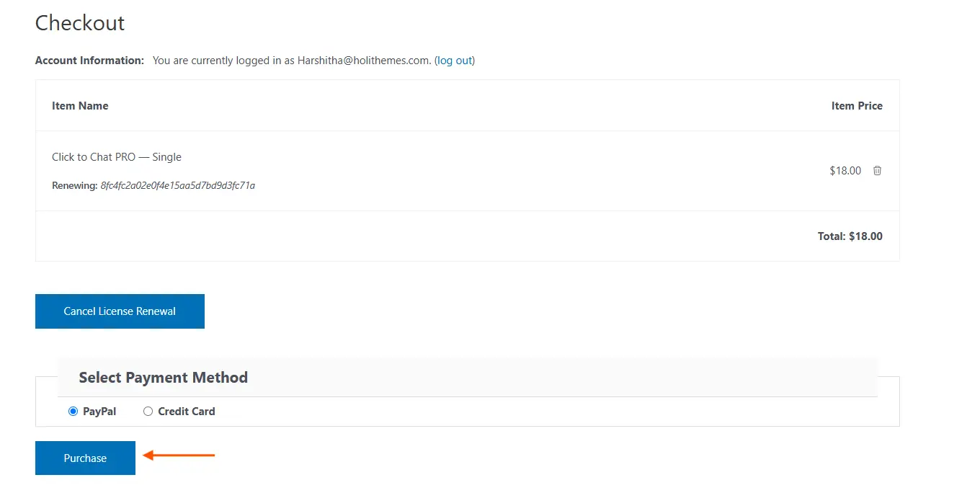
Task: Click the Harshitha@holithemes.com email text
Action: pos(363,61)
